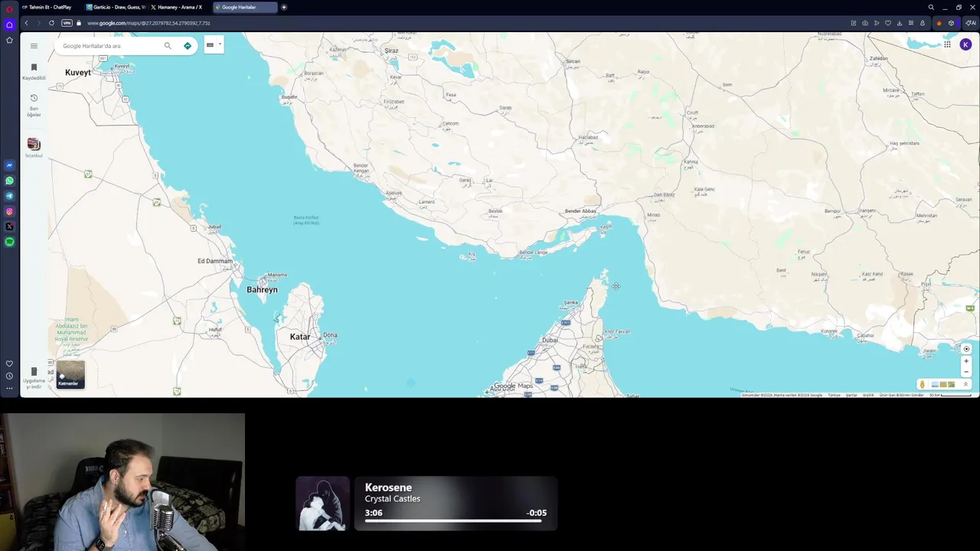Toggle the map scale bar units
This screenshot has width=980, height=551.
[x=950, y=395]
